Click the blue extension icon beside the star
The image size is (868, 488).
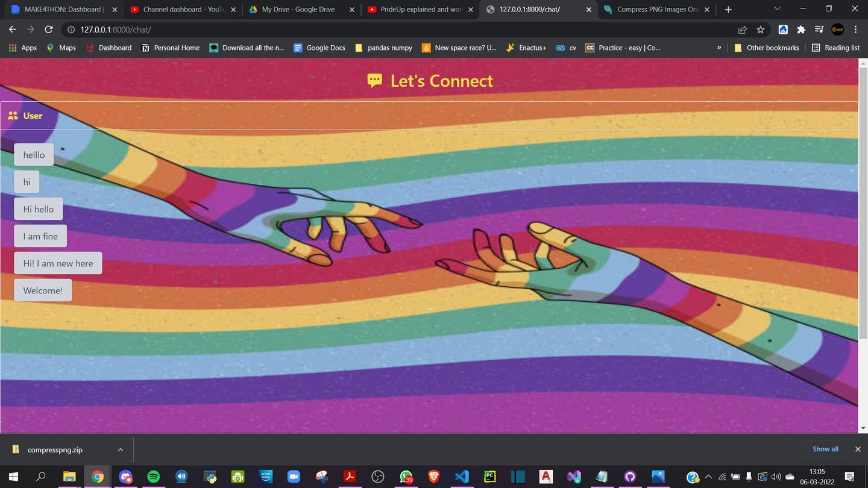(x=783, y=30)
